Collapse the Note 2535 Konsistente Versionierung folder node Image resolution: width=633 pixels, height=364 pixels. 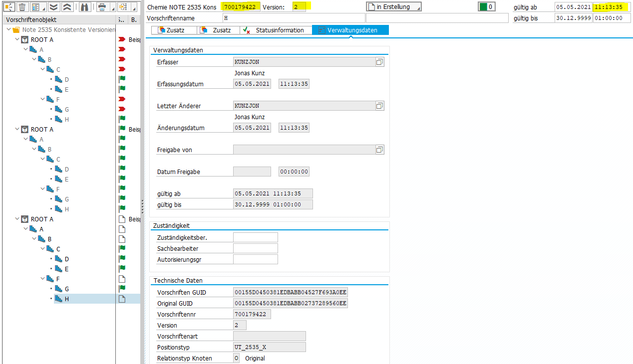9,30
